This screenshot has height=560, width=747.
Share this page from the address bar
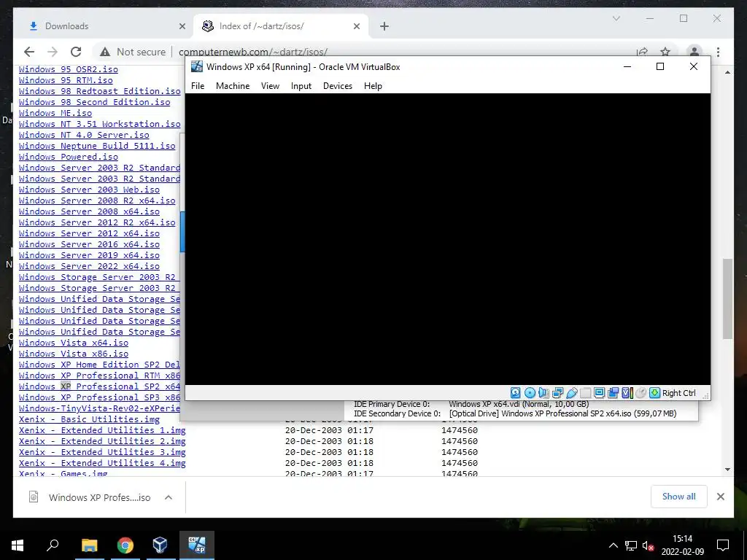(x=642, y=52)
